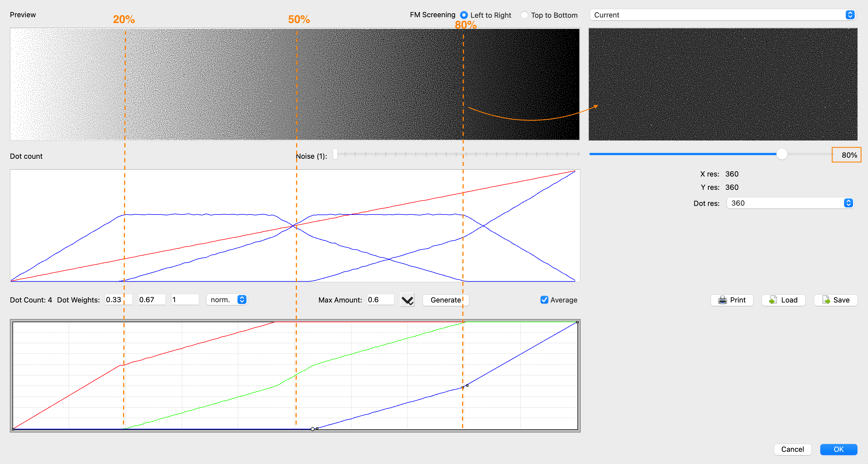Image resolution: width=868 pixels, height=464 pixels.
Task: Click the Load button
Action: click(x=783, y=300)
